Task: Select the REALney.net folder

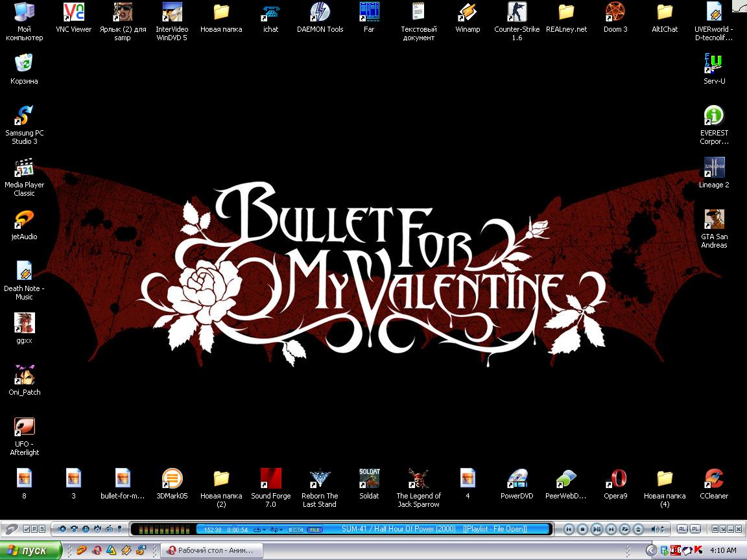Action: pyautogui.click(x=567, y=18)
